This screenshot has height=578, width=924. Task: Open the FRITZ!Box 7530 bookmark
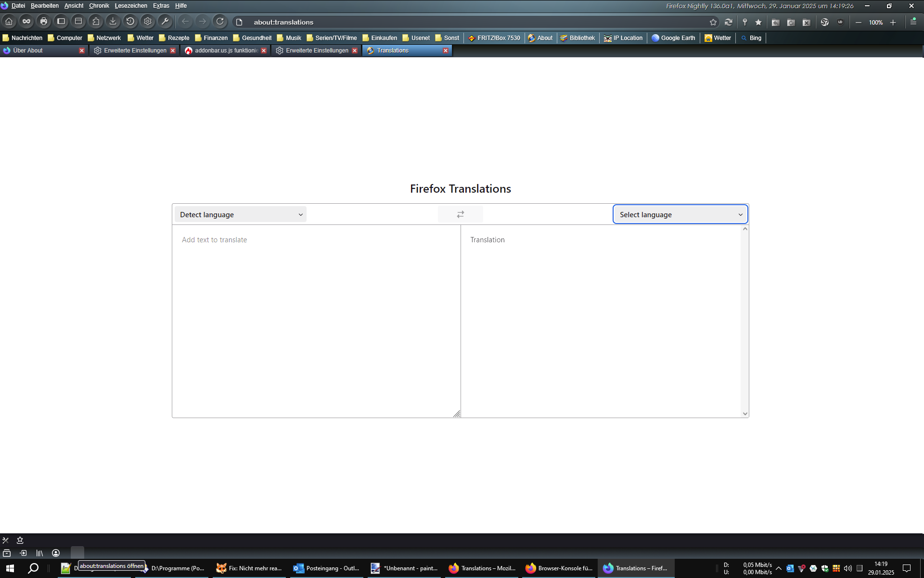(x=494, y=38)
